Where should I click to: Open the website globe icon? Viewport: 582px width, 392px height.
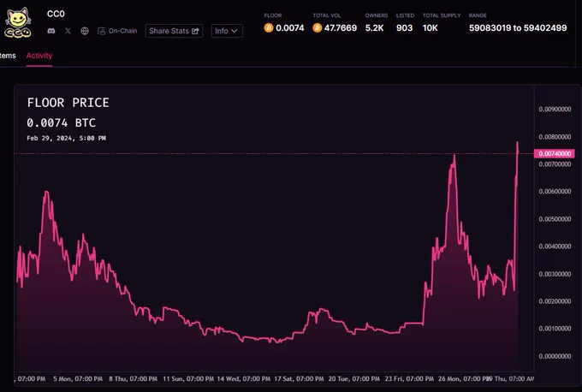pos(85,31)
